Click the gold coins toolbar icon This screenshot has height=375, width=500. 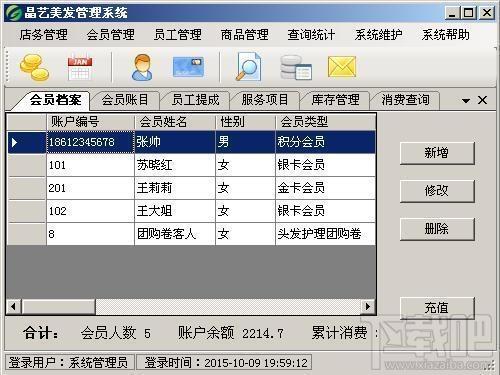[34, 67]
